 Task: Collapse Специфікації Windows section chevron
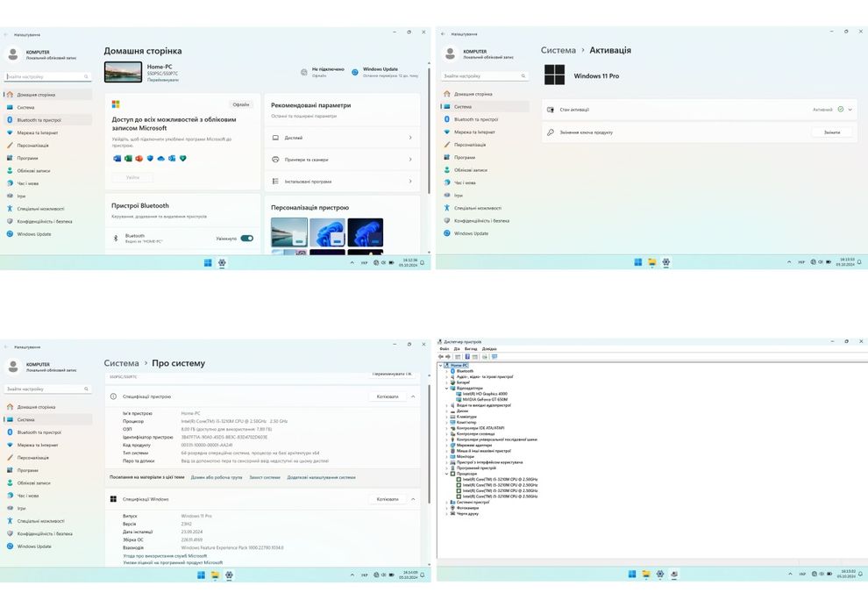point(413,499)
